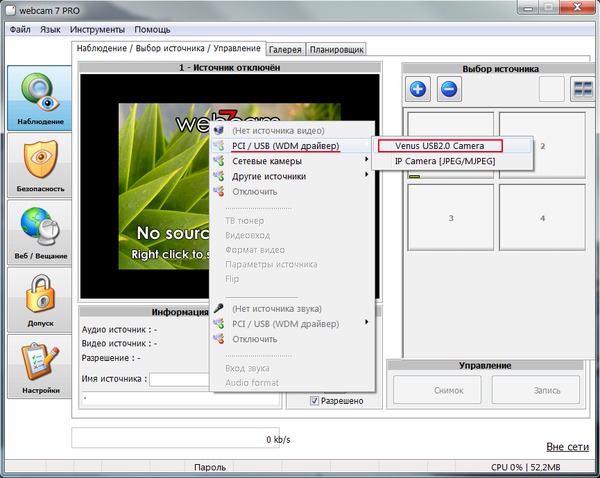The image size is (600, 478).
Task: Select PCI / USB (WDM драйвер) video entry
Action: (292, 146)
